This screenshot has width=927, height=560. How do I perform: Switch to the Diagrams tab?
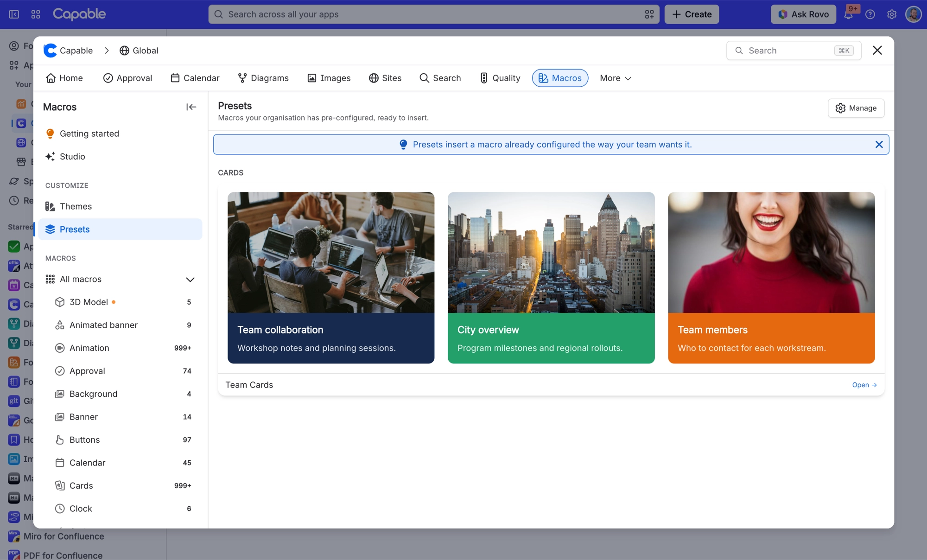click(263, 78)
